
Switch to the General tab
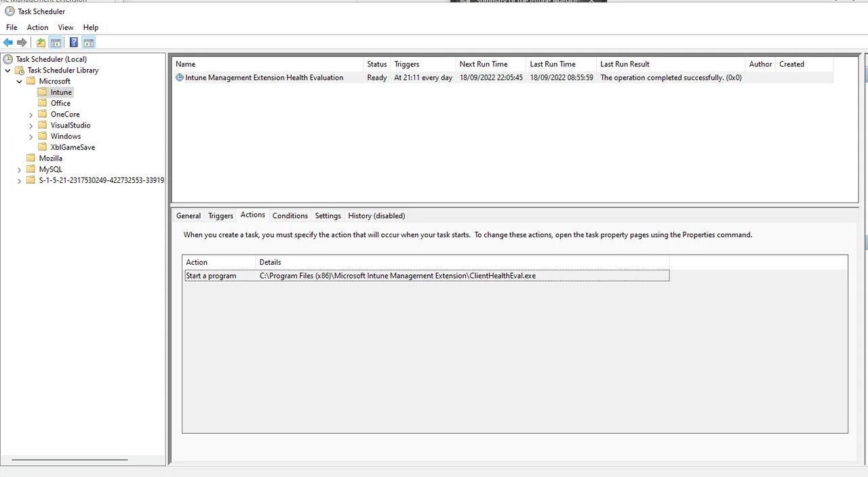(189, 215)
